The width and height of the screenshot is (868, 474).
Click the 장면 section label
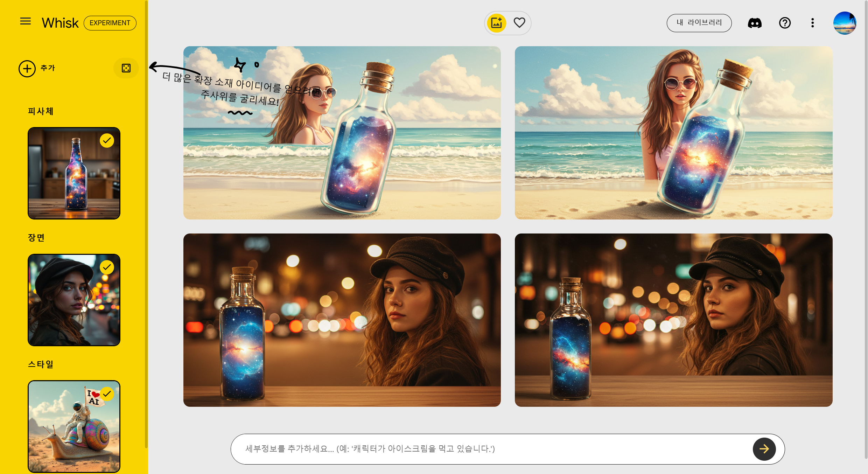click(x=36, y=238)
